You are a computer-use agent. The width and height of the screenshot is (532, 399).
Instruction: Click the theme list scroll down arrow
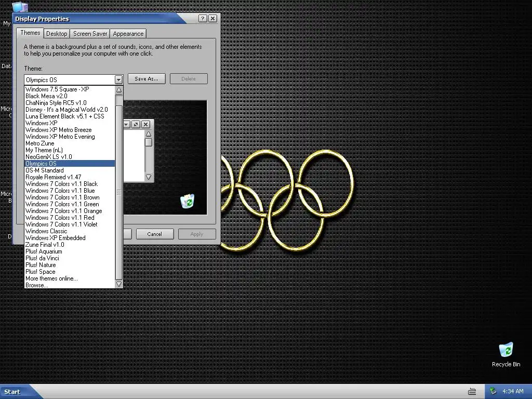119,284
